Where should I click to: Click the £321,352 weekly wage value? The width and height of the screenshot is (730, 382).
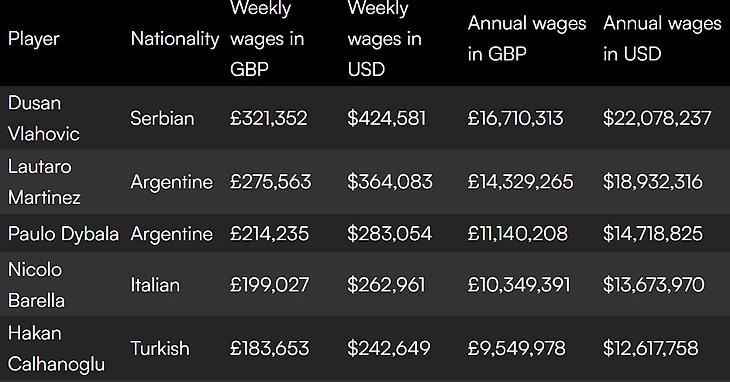pyautogui.click(x=269, y=118)
